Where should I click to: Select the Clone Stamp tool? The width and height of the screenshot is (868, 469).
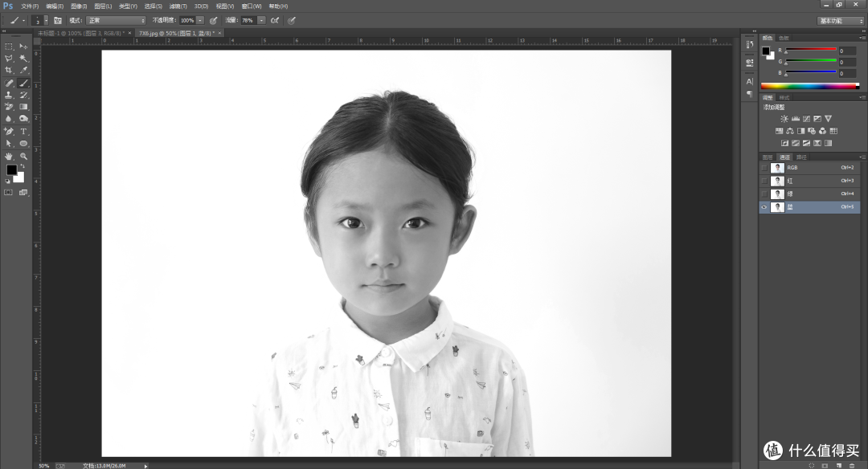point(9,95)
